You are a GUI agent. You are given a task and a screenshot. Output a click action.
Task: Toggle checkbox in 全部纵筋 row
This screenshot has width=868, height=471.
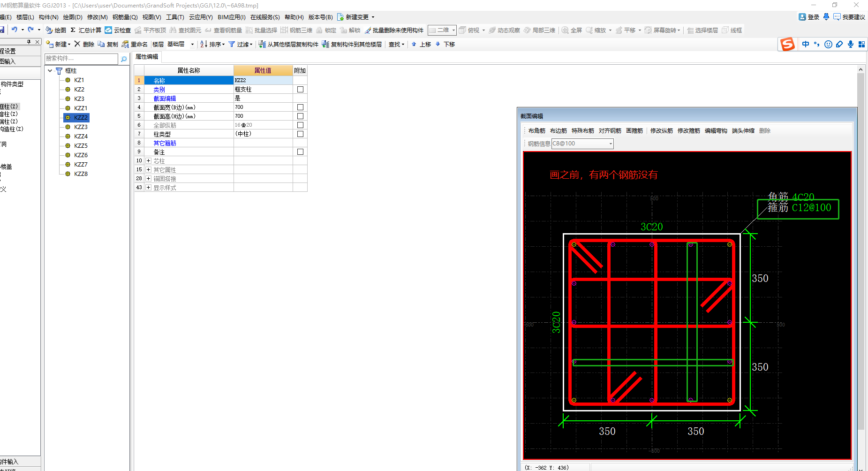coord(300,125)
